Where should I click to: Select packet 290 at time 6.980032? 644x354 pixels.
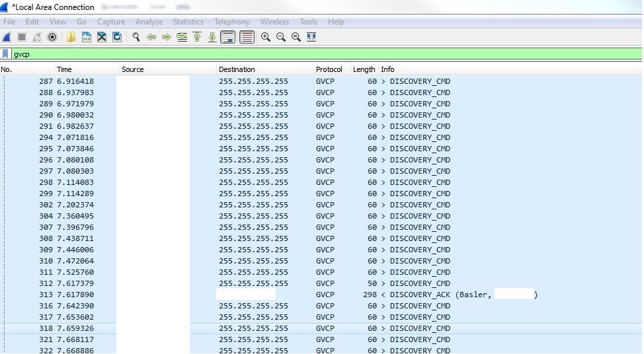pos(321,115)
